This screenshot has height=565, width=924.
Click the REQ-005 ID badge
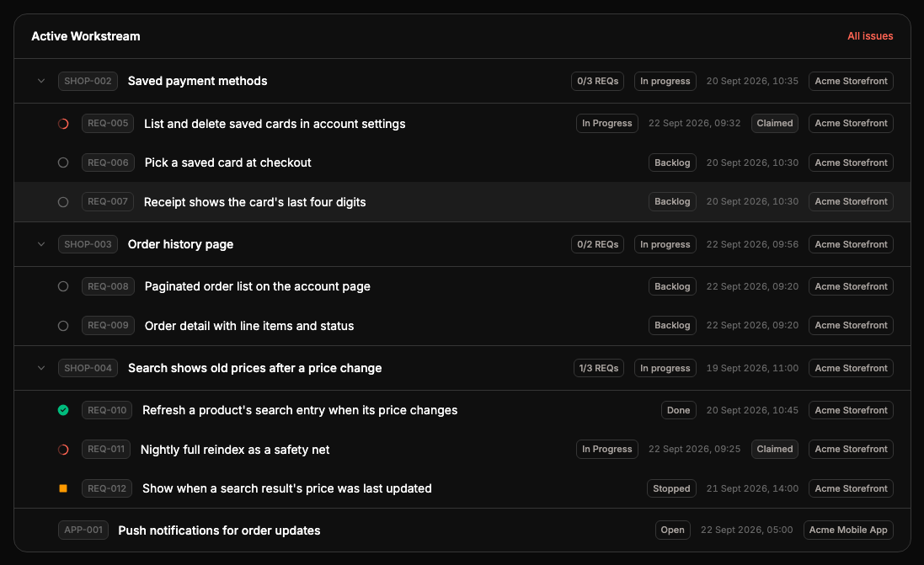click(x=108, y=123)
